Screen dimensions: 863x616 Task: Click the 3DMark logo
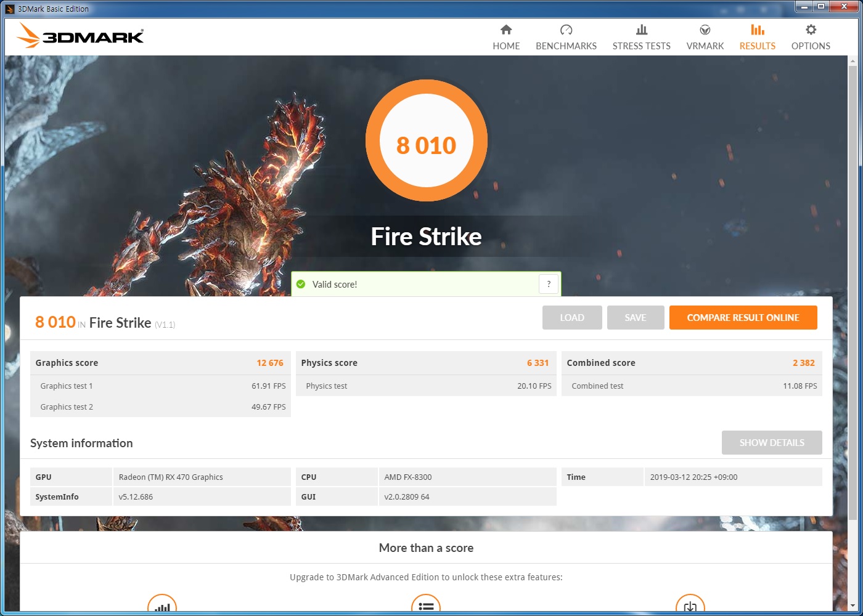(81, 36)
